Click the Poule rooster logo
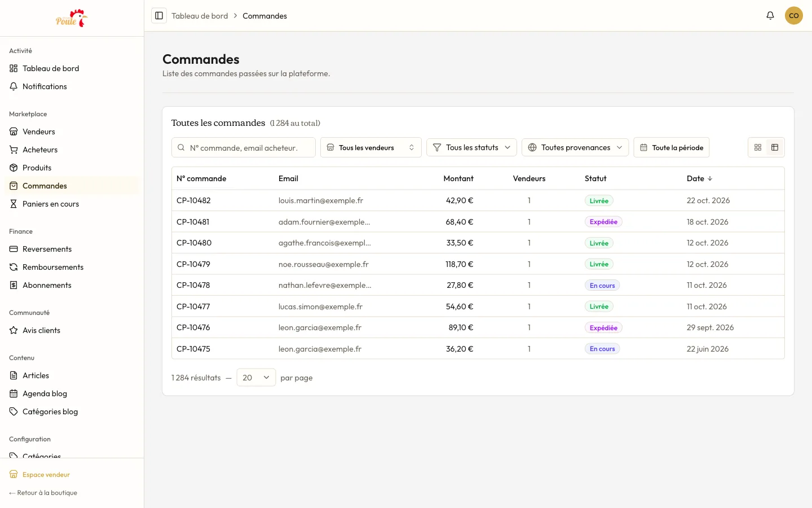 click(72, 18)
